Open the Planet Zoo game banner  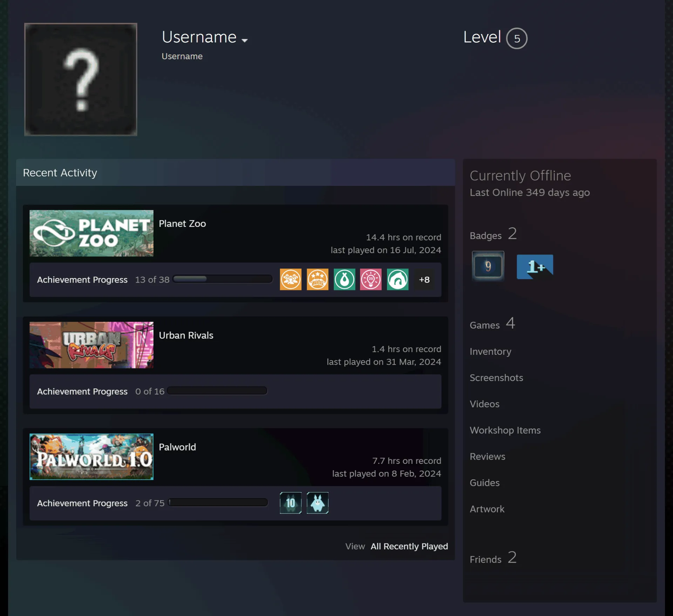(91, 233)
